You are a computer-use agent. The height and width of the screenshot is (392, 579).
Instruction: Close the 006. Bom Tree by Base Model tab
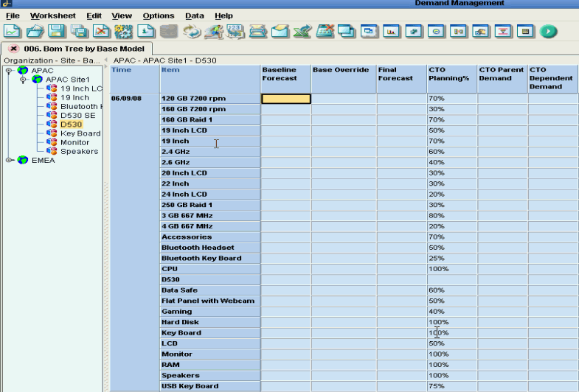(x=14, y=49)
